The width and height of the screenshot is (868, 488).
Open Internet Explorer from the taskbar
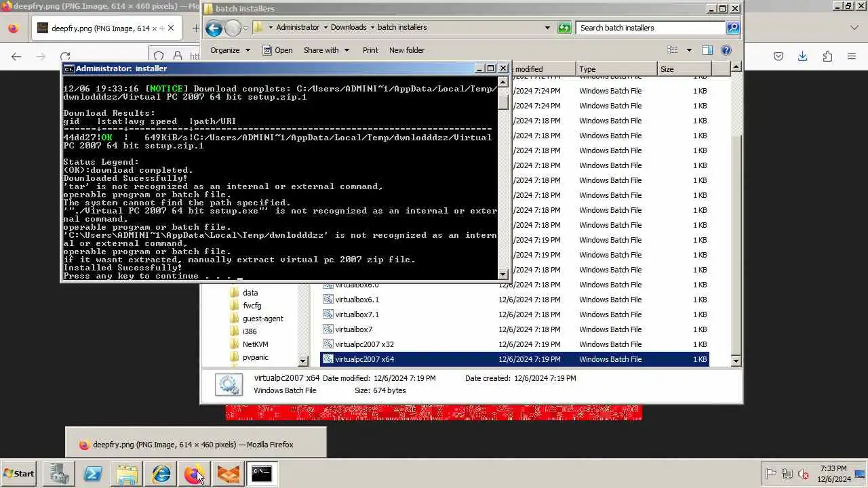161,474
